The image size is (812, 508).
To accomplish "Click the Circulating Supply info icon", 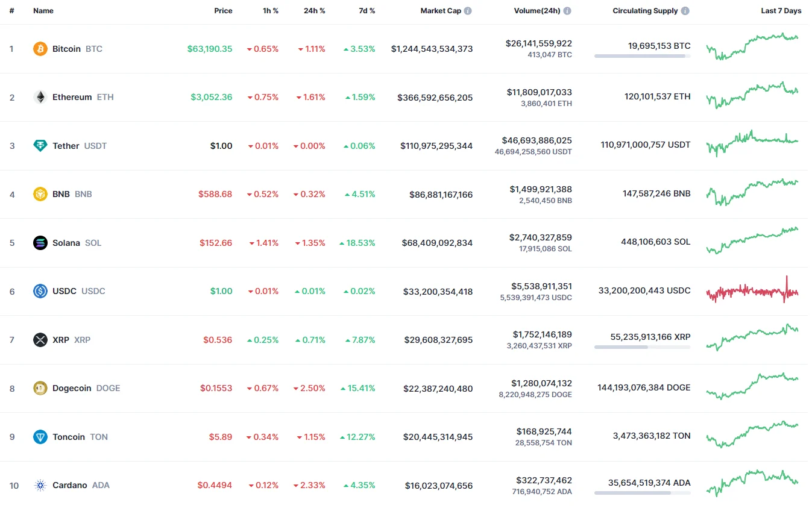I will pos(685,11).
